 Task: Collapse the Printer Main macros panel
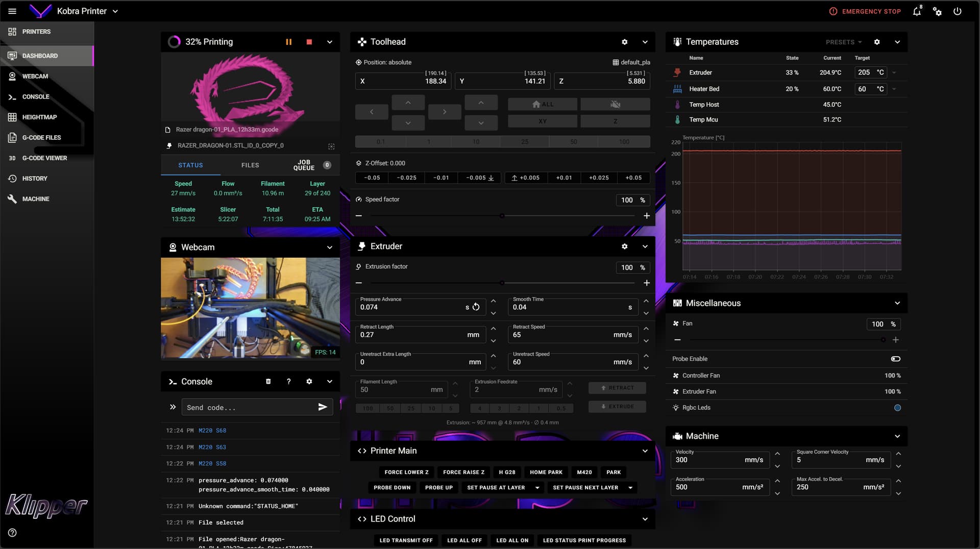click(645, 451)
